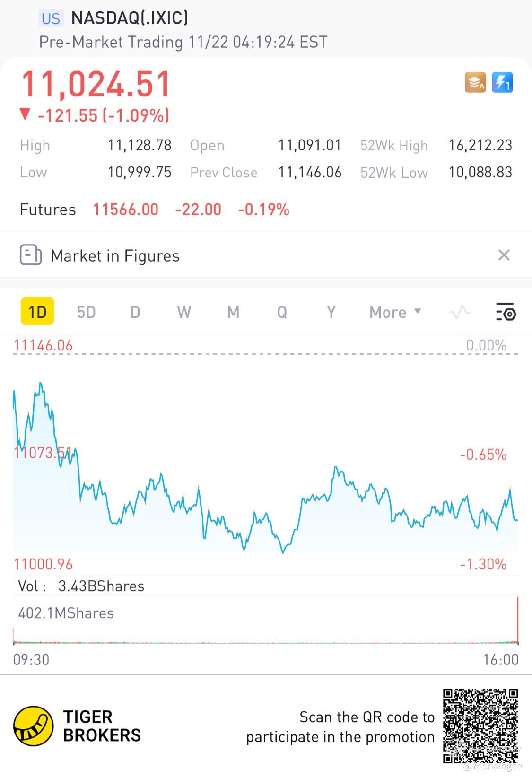Open chart display settings icon
The height and width of the screenshot is (778, 532).
506,312
